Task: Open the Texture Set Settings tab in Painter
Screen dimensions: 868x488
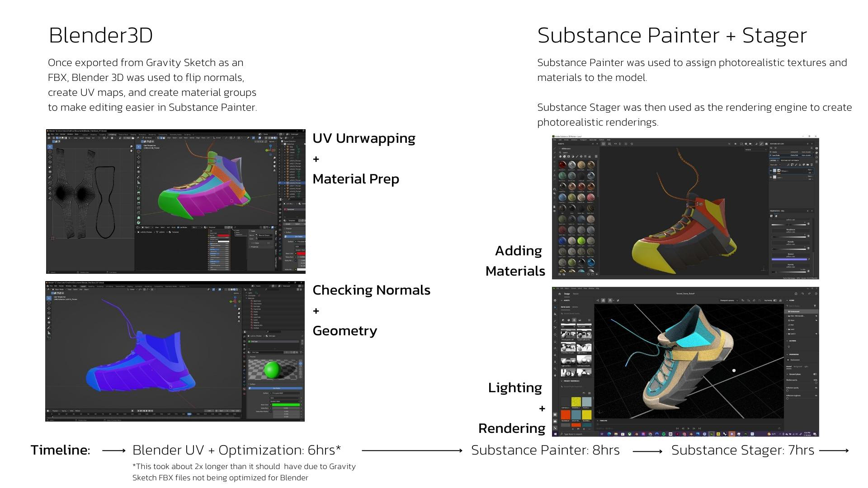Action: pos(789,160)
